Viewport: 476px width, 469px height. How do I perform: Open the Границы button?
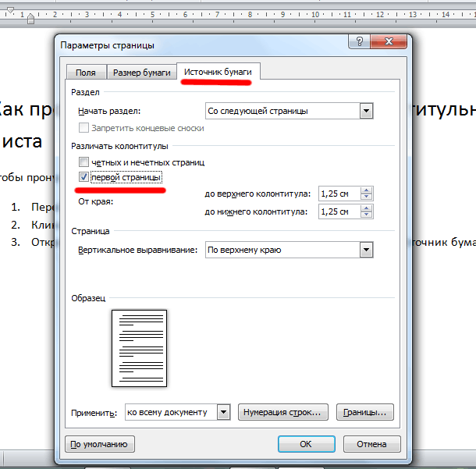pyautogui.click(x=365, y=412)
